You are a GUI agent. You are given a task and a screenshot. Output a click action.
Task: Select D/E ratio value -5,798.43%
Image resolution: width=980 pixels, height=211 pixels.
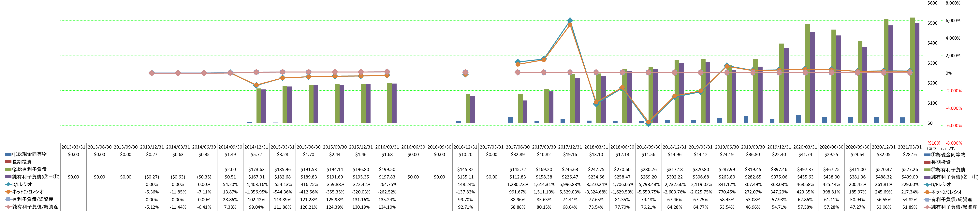(649, 185)
